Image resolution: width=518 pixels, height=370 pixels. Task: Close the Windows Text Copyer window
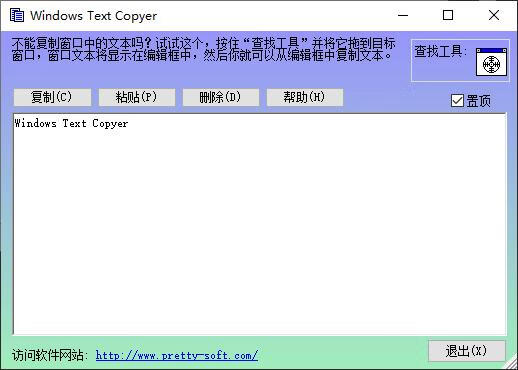click(x=494, y=15)
